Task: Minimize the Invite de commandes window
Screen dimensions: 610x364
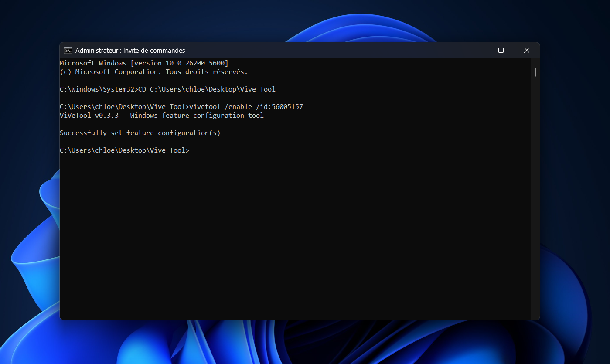Action: (476, 50)
